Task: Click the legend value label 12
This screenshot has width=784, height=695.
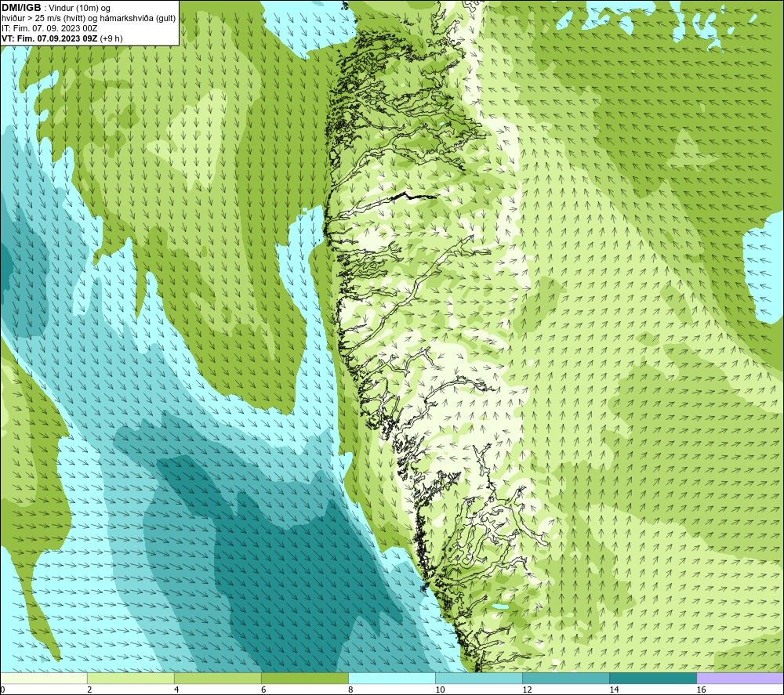Action: tap(527, 690)
